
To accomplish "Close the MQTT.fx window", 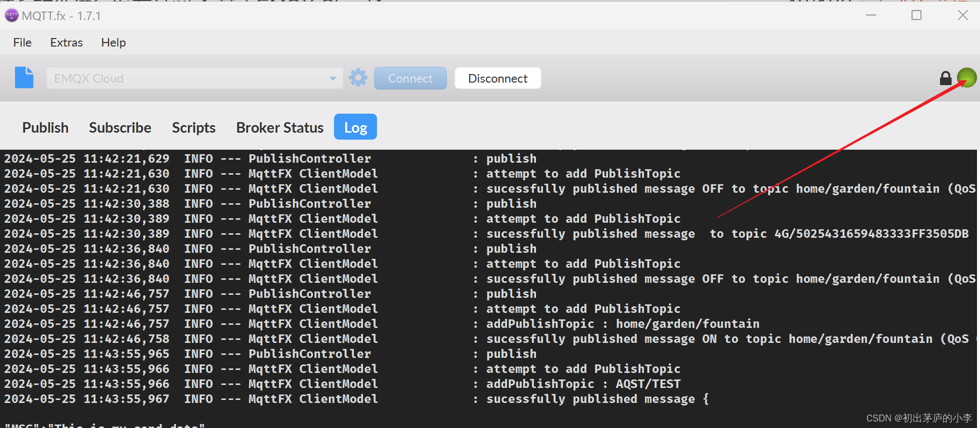I will 963,16.
